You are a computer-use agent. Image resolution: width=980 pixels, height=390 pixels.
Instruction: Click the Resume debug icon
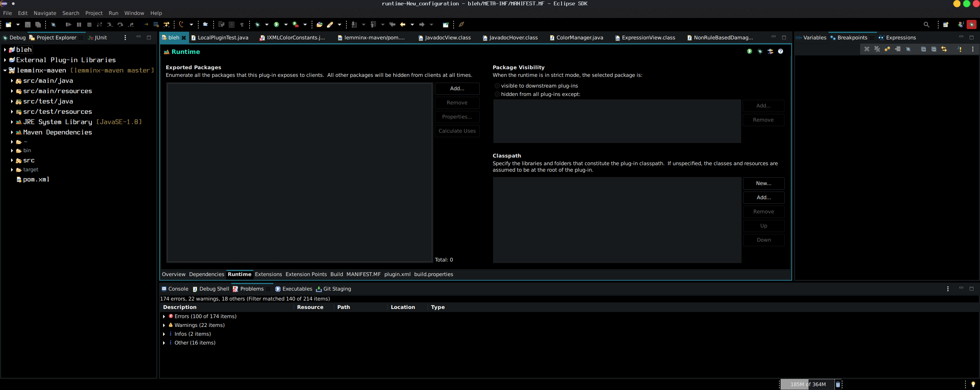click(x=69, y=24)
